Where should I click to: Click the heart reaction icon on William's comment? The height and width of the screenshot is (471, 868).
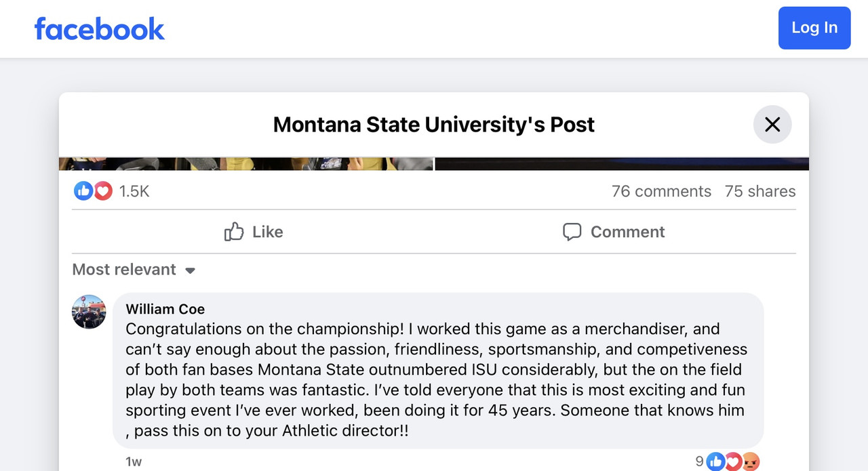coord(732,462)
